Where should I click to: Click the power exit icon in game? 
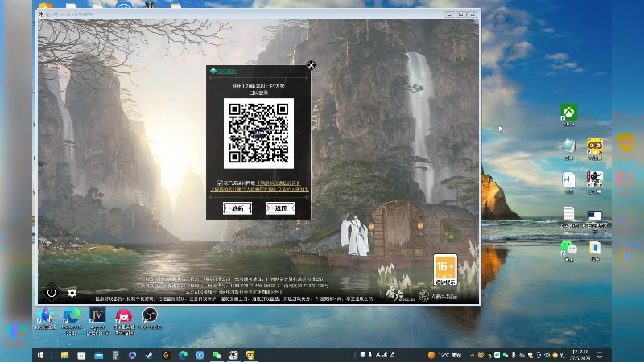(52, 293)
